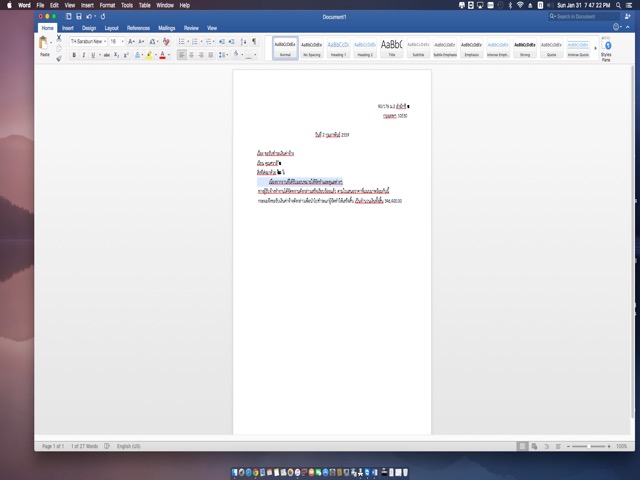The image size is (640, 480).
Task: Switch to the Layout tab
Action: [x=111, y=28]
